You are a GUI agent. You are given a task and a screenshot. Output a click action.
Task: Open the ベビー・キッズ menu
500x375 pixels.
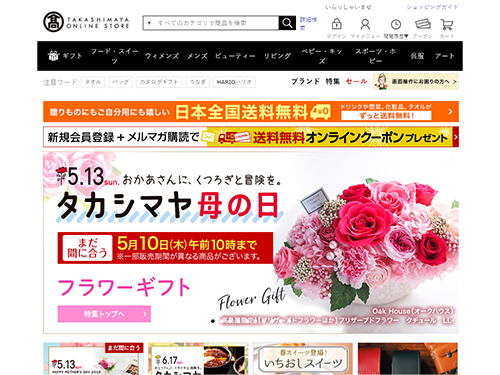(x=322, y=56)
